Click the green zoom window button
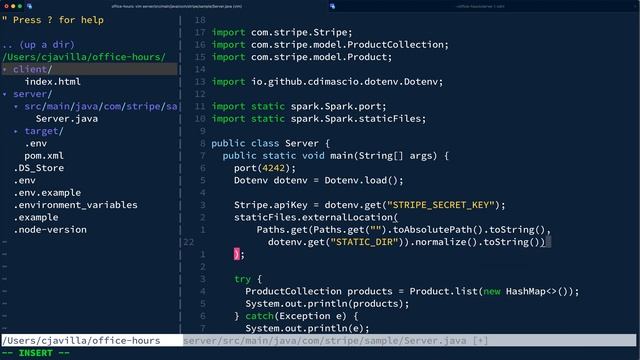Viewport: 640px width, 360px height. 20,6
